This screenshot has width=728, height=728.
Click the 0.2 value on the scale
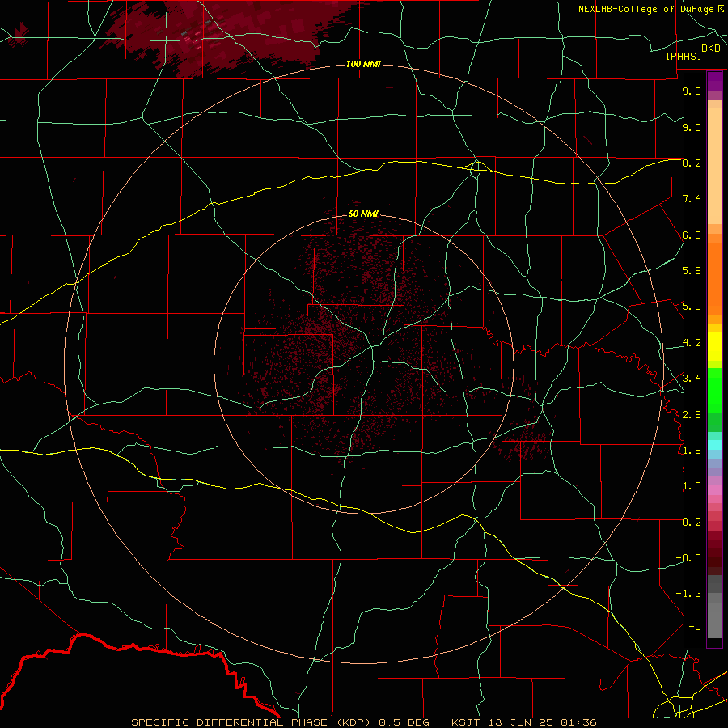(692, 523)
